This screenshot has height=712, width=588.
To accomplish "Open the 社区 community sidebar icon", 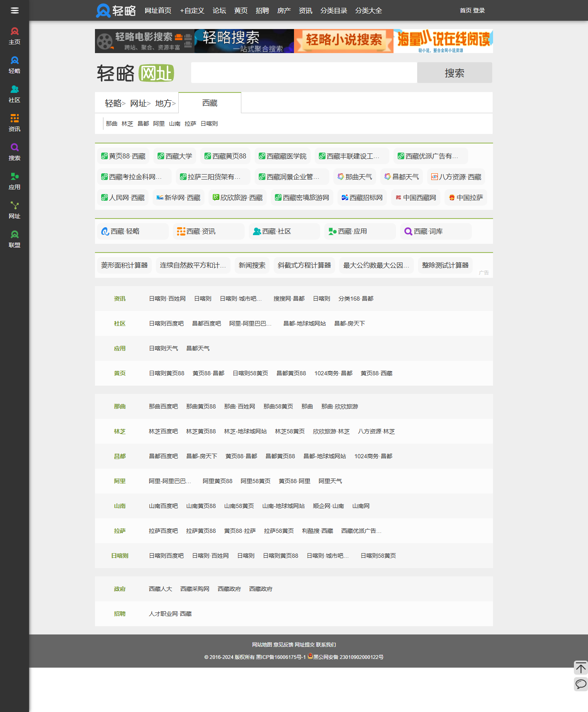I will [x=15, y=94].
